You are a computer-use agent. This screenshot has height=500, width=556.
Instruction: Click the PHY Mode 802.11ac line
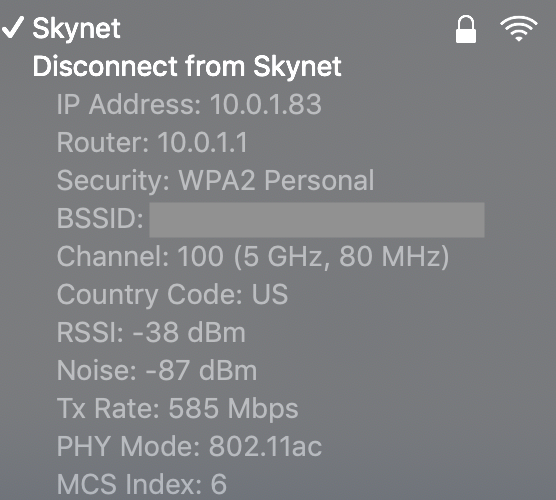tap(189, 446)
